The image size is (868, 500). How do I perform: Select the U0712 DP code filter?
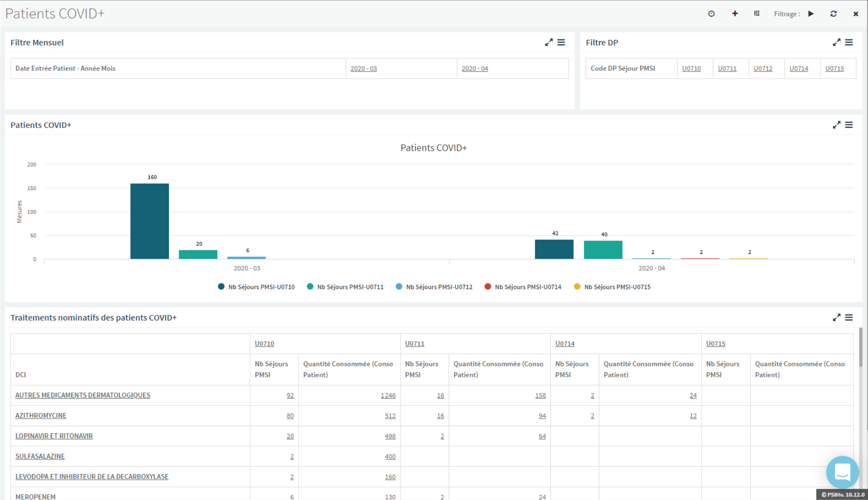763,68
